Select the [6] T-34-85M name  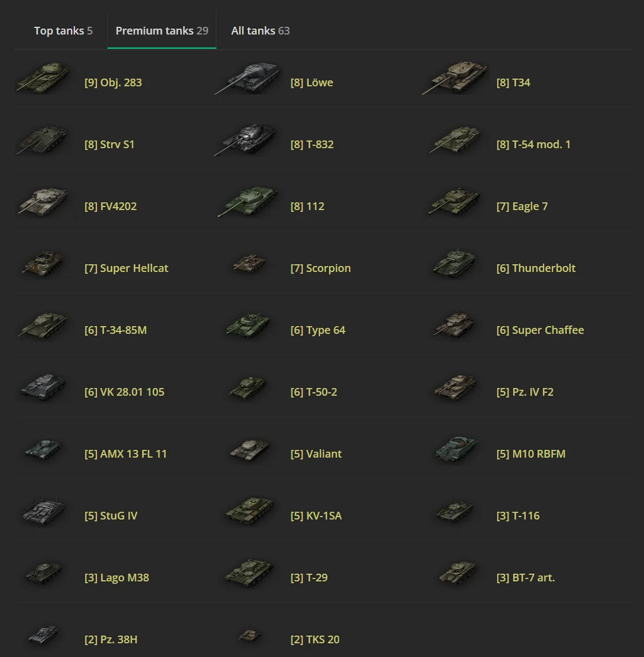coord(115,330)
